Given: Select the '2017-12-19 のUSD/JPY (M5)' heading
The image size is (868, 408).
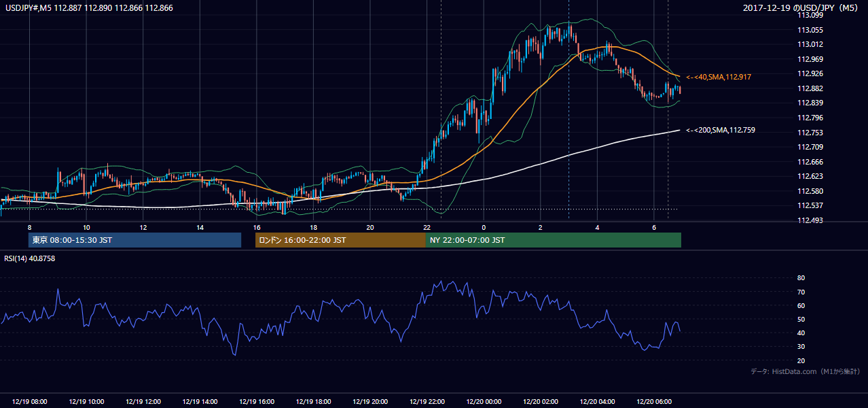Looking at the screenshot, I should (801, 7).
